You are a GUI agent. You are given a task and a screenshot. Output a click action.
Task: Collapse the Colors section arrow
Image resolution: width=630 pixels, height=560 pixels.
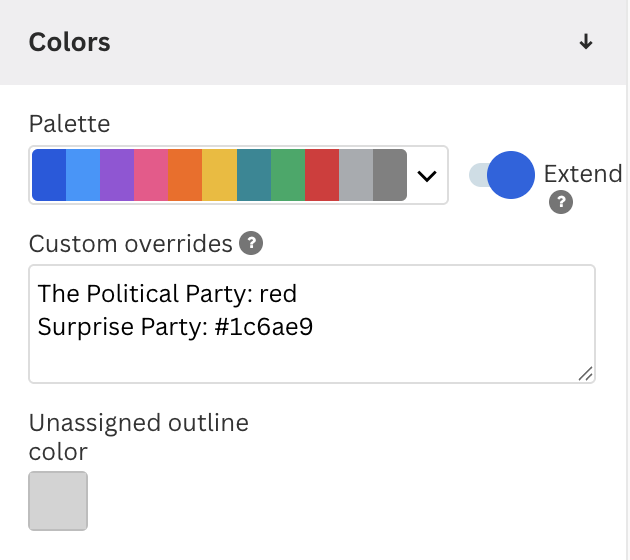(585, 42)
